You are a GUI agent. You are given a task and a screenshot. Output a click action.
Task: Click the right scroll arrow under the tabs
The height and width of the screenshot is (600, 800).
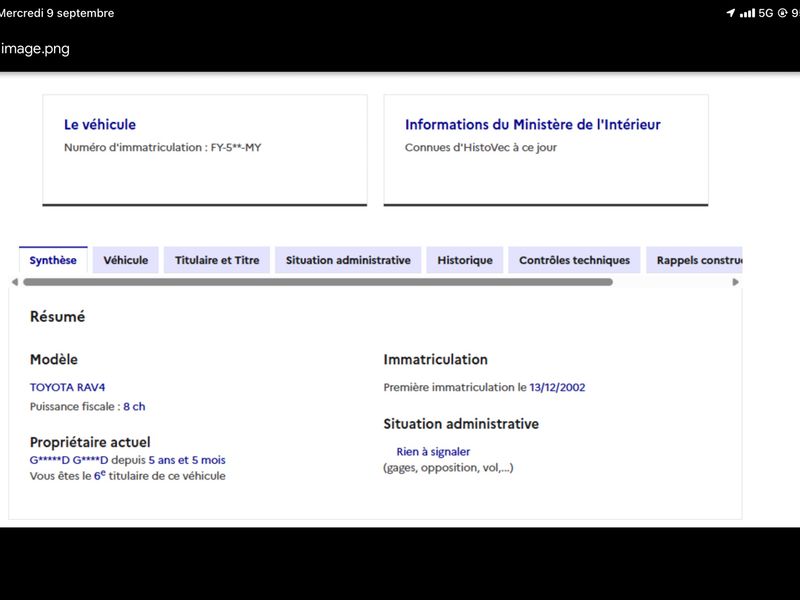coord(735,282)
